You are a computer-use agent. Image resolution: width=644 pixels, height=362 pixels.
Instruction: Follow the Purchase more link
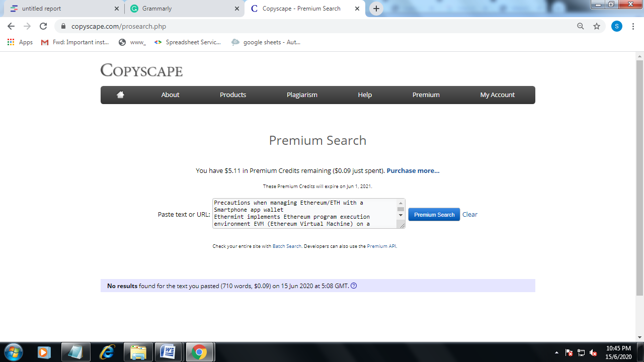tap(413, 170)
